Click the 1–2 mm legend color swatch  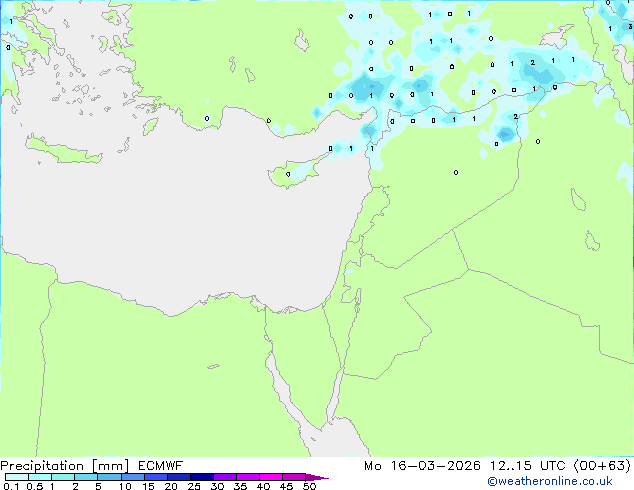point(63,477)
